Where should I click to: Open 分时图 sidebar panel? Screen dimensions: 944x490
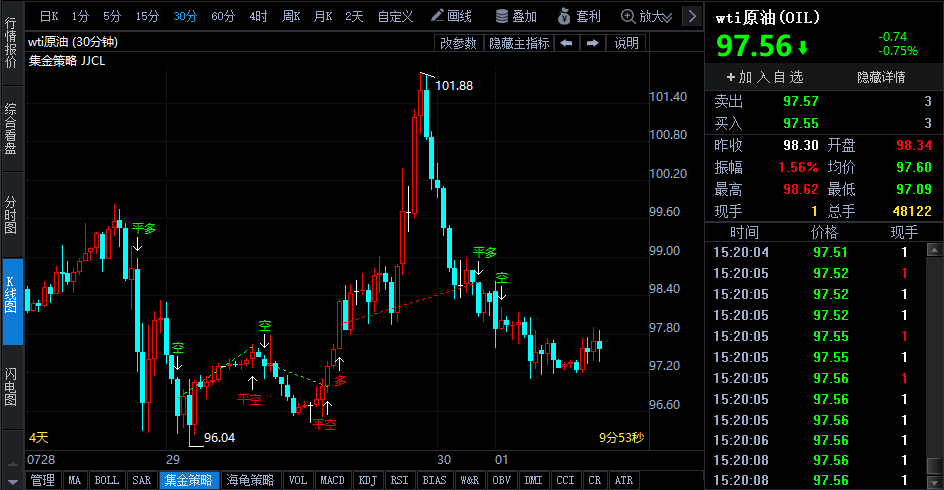pyautogui.click(x=11, y=214)
